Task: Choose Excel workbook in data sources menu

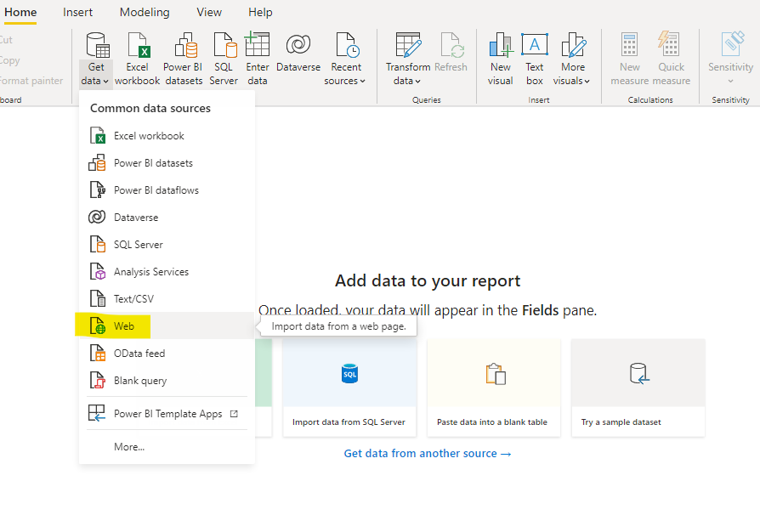Action: click(x=167, y=136)
